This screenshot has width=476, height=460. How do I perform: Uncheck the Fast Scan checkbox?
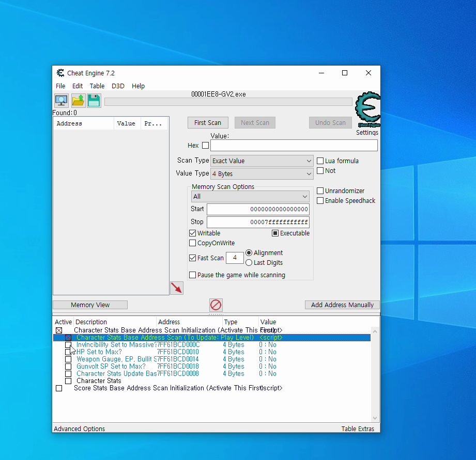coord(192,258)
